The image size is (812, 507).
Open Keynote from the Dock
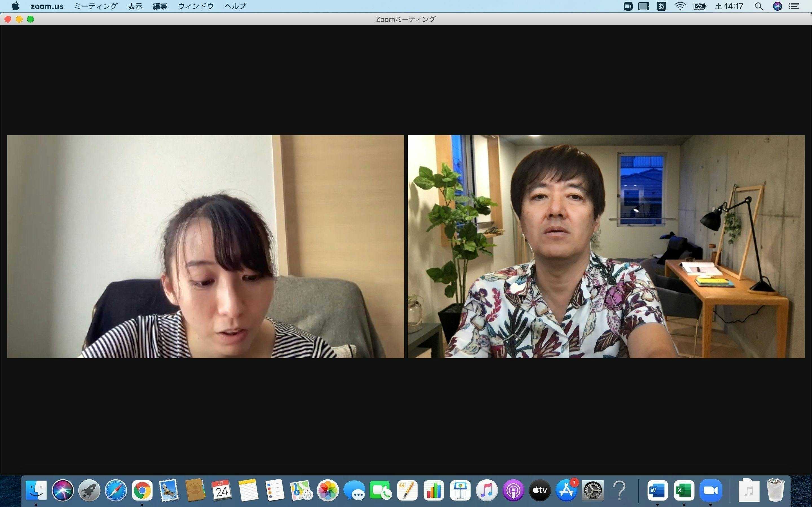click(460, 490)
